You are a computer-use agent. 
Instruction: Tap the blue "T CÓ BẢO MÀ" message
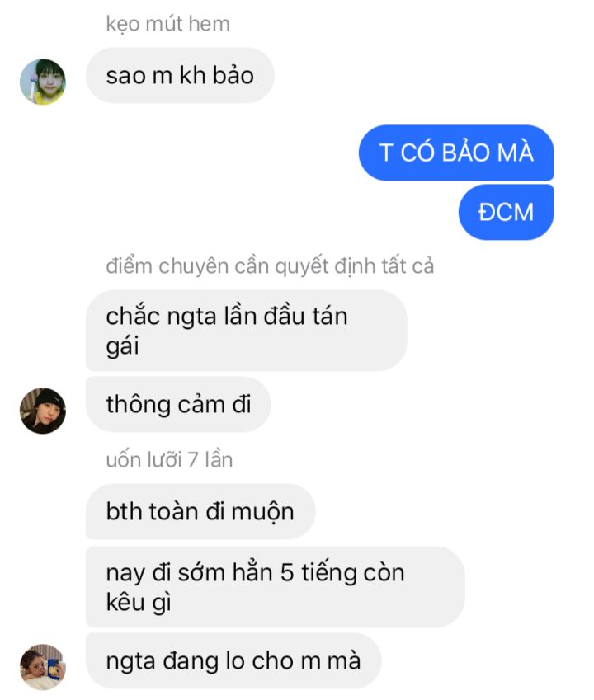(x=456, y=153)
